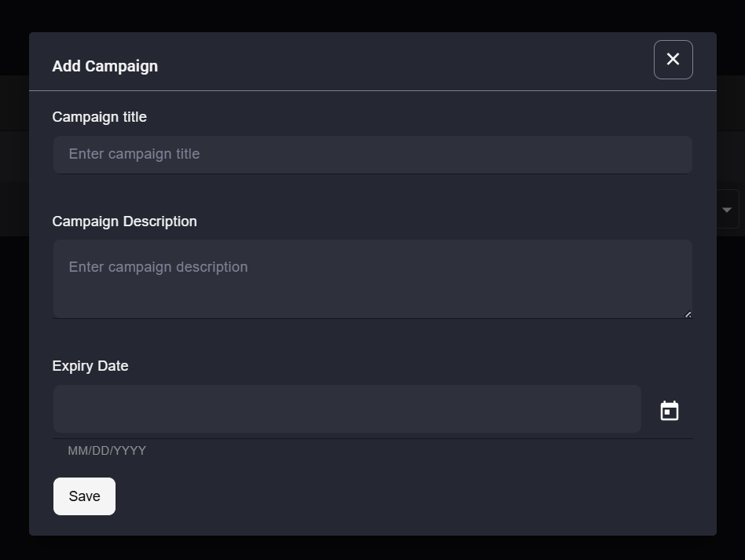Click the Expiry Date input box

click(347, 408)
